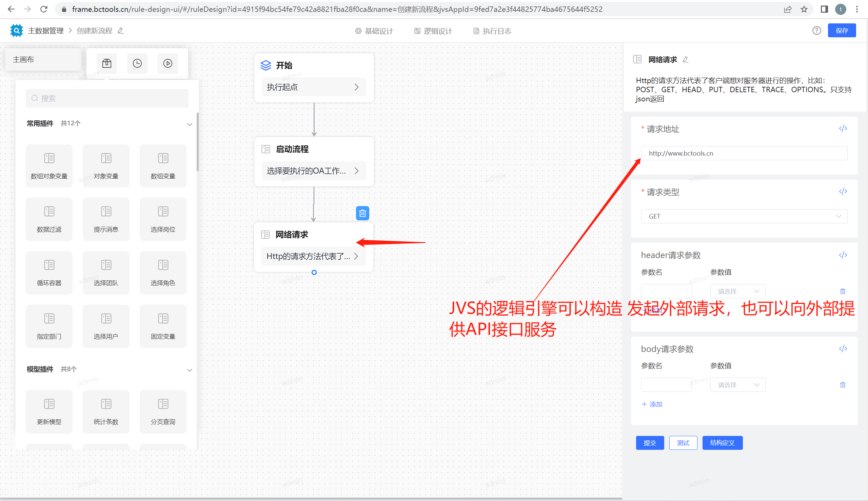
Task: Select the 选择团队 plugin
Action: click(x=106, y=273)
